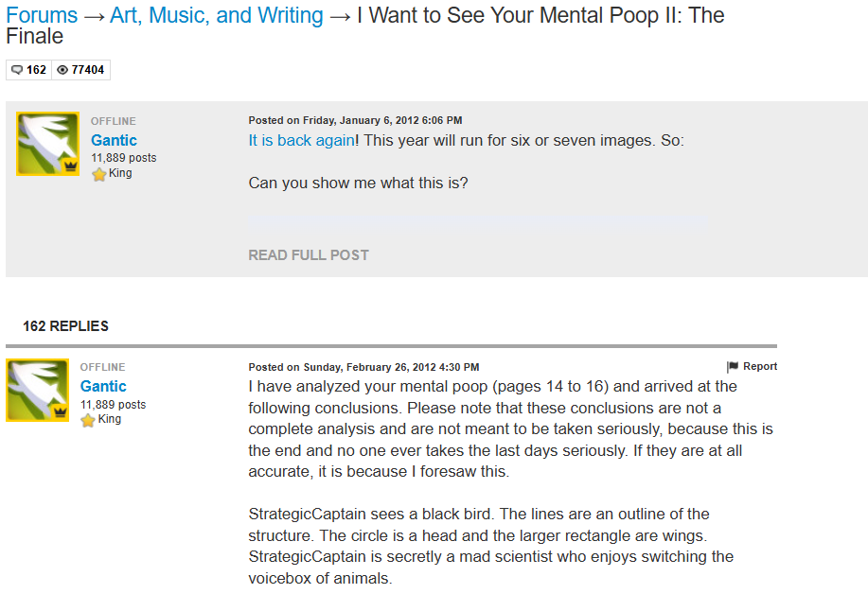Screen dimensions: 868x594
Task: Open Gantic's profile from the original post username
Action: [x=114, y=140]
